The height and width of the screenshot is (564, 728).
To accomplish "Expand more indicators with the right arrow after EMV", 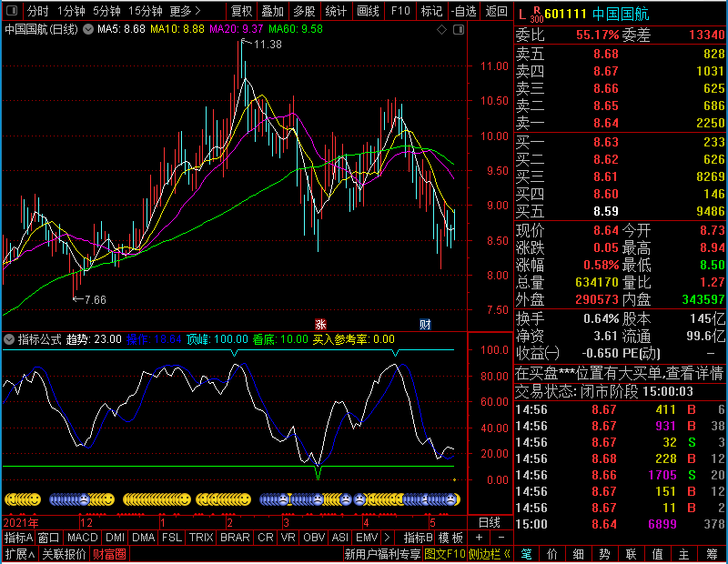I will click(x=388, y=537).
